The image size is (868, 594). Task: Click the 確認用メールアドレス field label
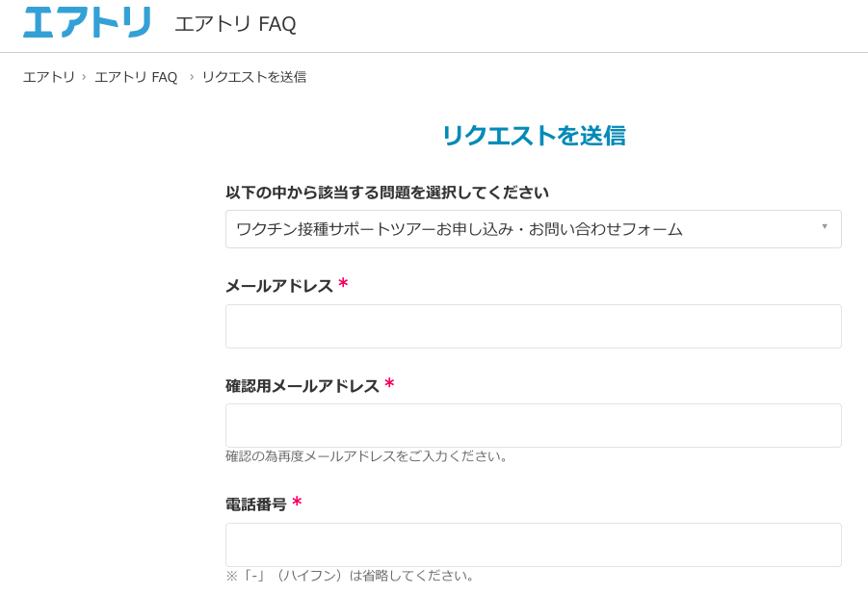click(302, 385)
